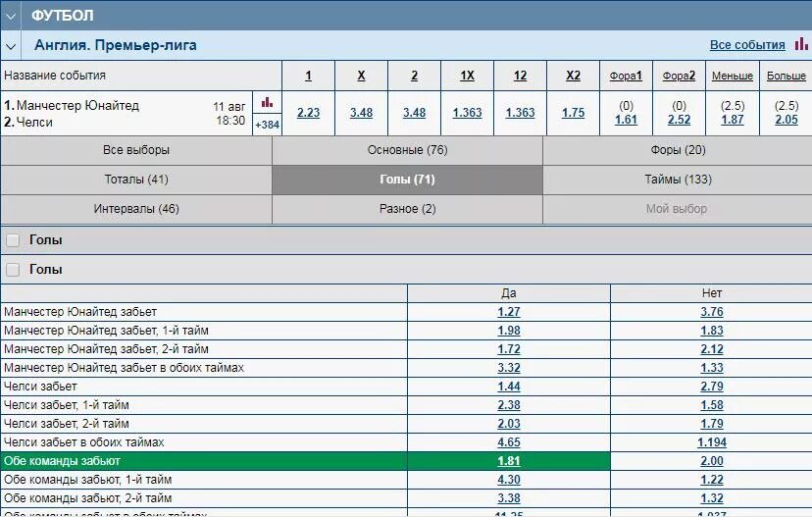Bet Нет 1.58 Челси забьет 1-й тайм

712,405
